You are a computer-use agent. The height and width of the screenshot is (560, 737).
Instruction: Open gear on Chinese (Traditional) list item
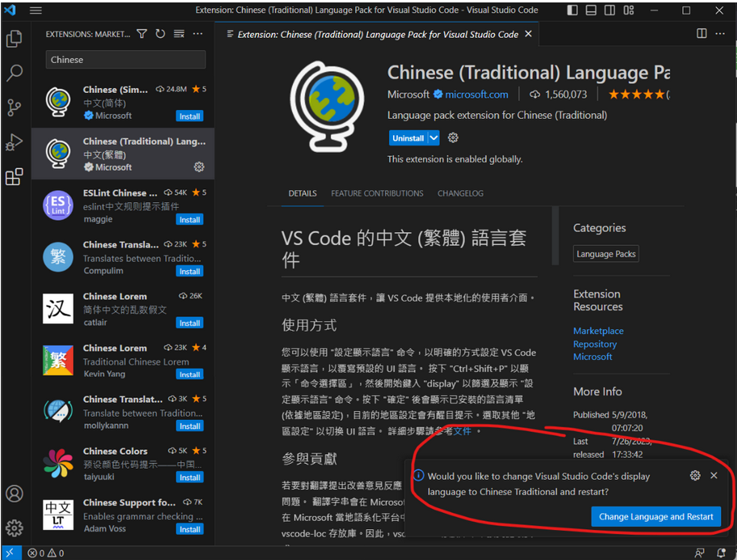coord(199,167)
